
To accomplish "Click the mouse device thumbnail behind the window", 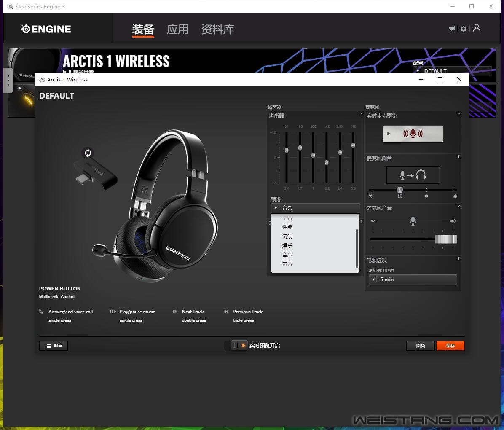I will tap(22, 101).
